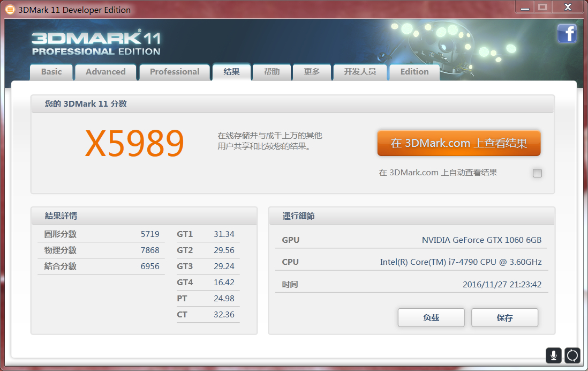Click the 物理分數 label
The height and width of the screenshot is (371, 588).
click(61, 250)
